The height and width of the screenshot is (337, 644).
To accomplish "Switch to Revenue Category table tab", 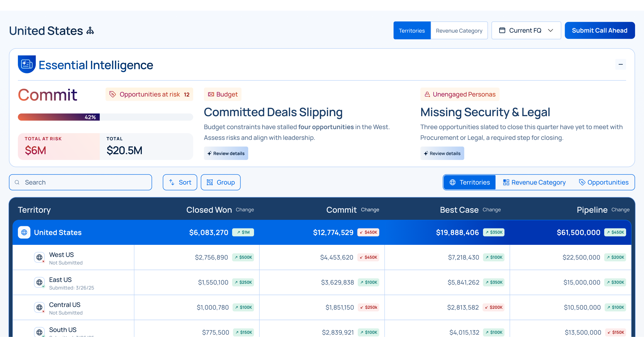I will (534, 182).
